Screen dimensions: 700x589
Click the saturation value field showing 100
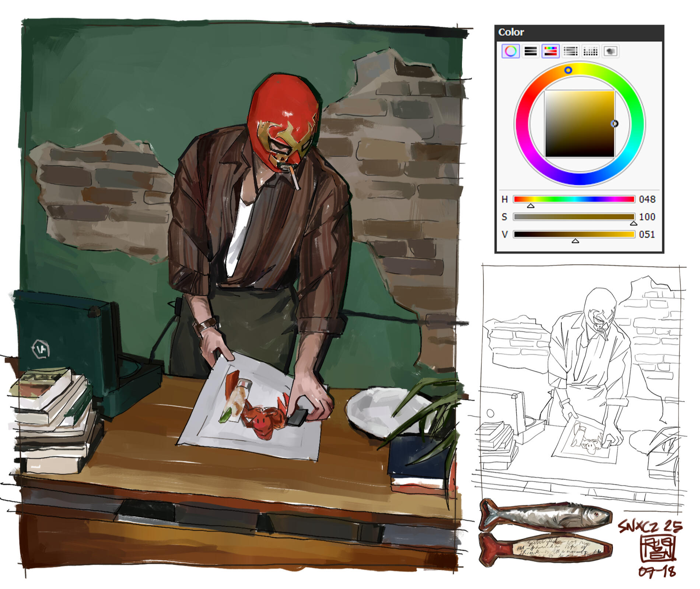647,217
